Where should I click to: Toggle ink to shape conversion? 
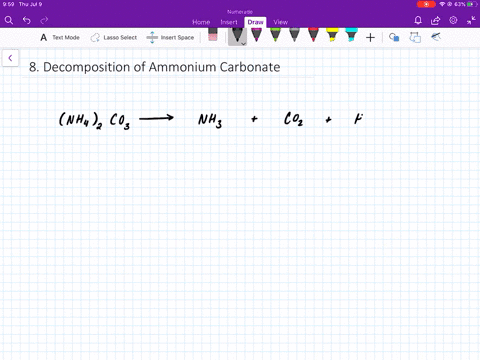(415, 37)
